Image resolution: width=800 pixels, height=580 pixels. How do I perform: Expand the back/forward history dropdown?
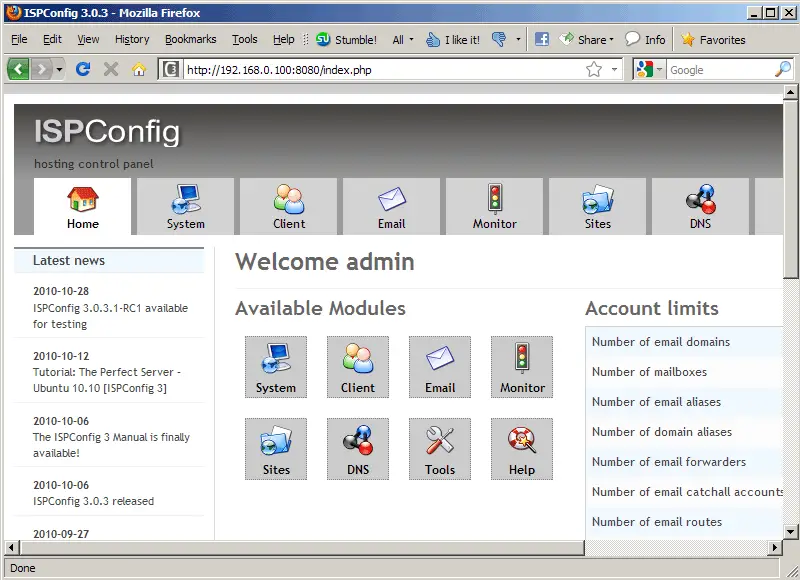[x=60, y=69]
